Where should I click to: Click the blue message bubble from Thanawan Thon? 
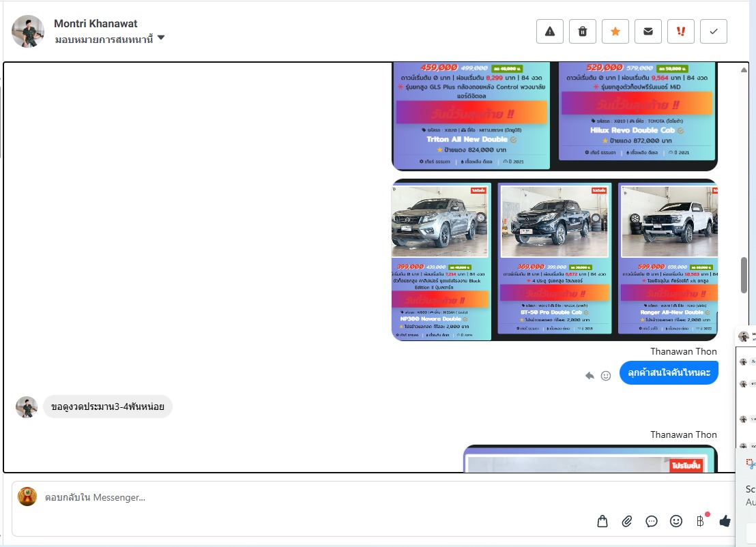pyautogui.click(x=669, y=372)
